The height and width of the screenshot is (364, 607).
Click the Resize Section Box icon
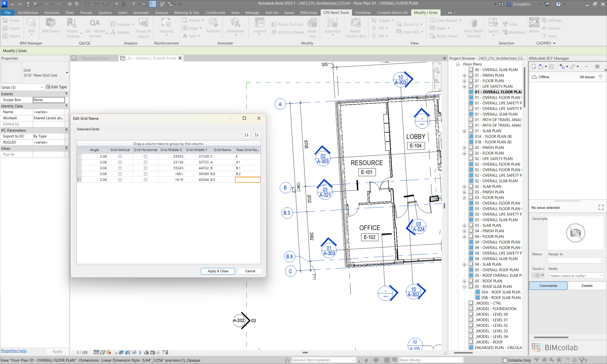tap(355, 23)
